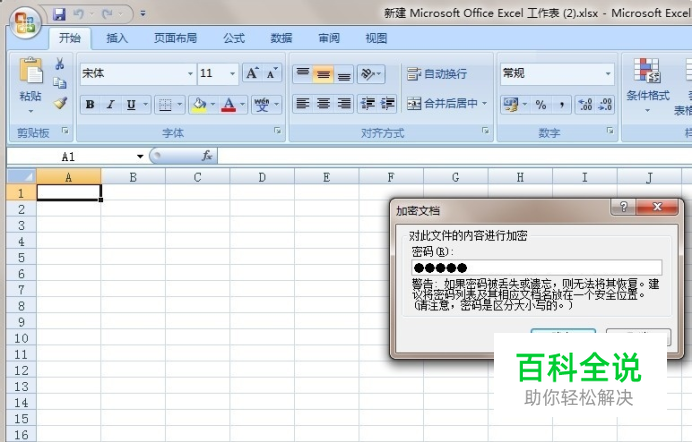The width and height of the screenshot is (692, 442).
Task: Activate the Format Painter brush
Action: (x=60, y=103)
